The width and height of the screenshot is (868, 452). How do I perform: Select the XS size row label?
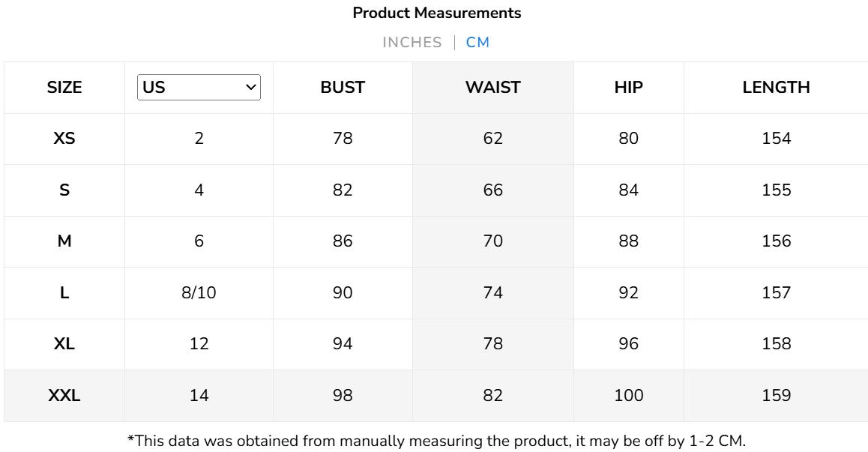pos(64,139)
